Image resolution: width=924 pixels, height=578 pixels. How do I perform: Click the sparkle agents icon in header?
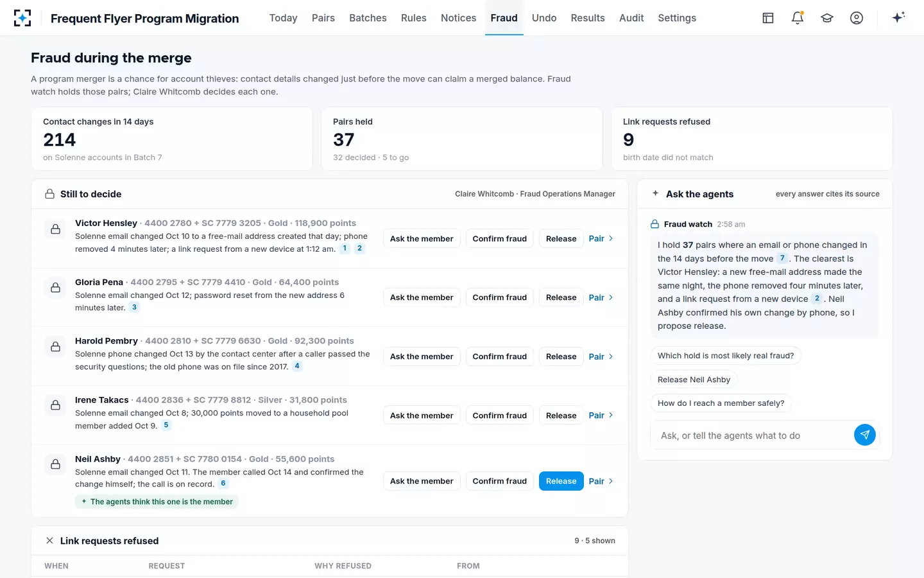pos(898,17)
